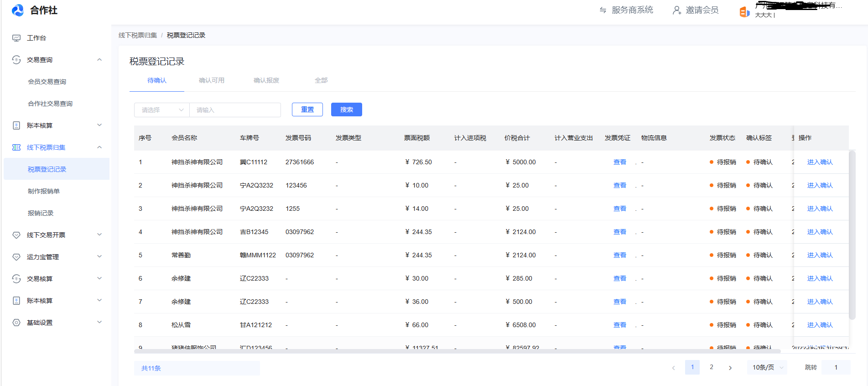Click 进入确认 for 常善勤 row
The height and width of the screenshot is (386, 868).
(820, 255)
